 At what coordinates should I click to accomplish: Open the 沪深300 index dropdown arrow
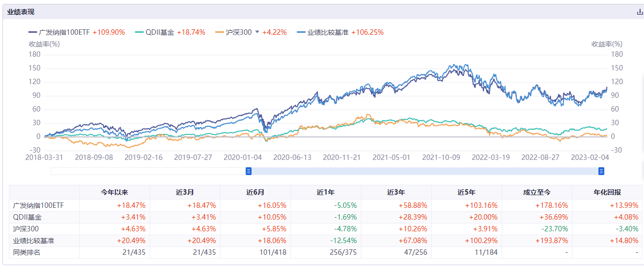point(257,32)
